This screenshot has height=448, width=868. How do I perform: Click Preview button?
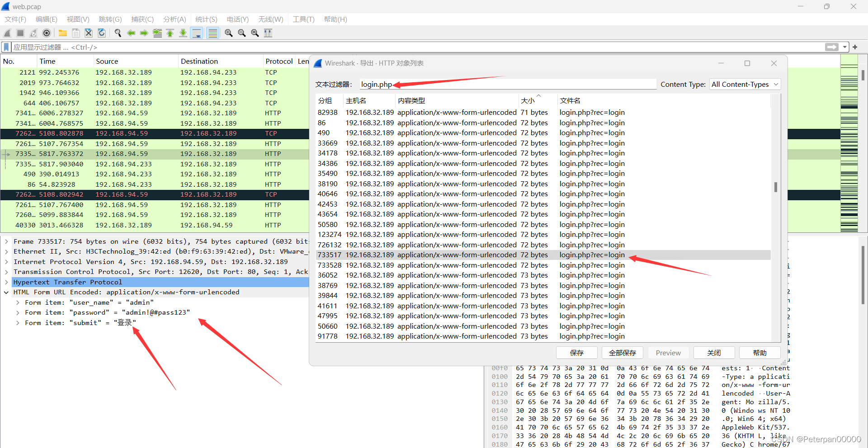(668, 353)
